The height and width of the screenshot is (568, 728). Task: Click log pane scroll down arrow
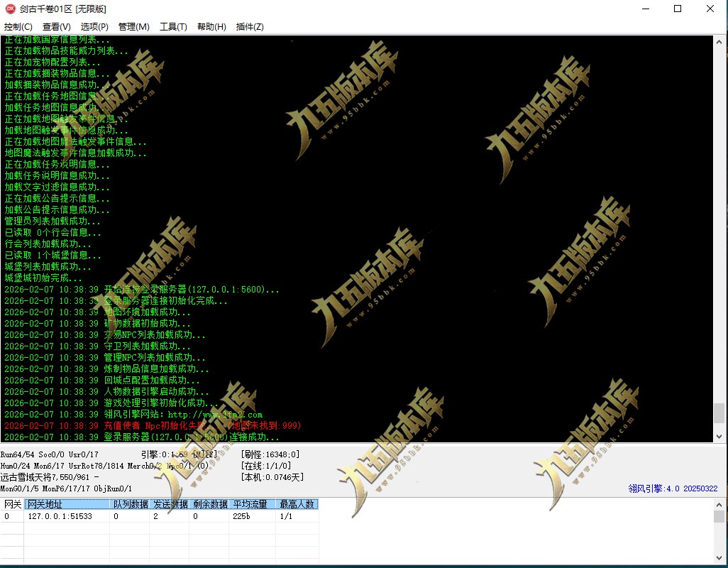click(x=719, y=436)
